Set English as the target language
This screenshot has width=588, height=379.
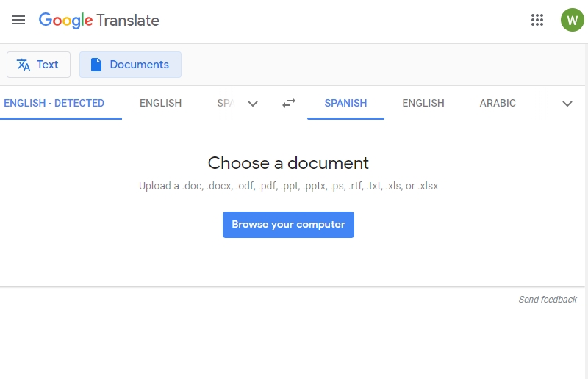coord(423,104)
